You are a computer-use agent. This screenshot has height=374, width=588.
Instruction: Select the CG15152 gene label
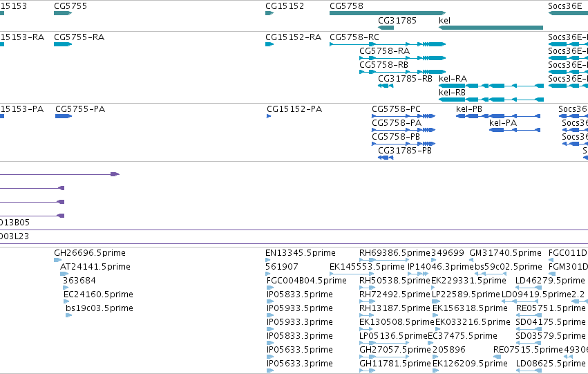285,6
